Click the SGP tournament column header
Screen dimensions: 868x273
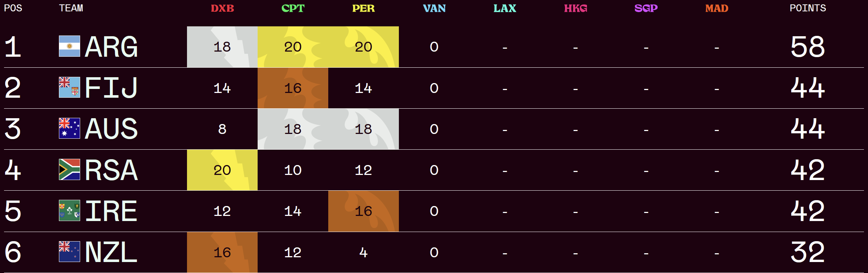646,8
